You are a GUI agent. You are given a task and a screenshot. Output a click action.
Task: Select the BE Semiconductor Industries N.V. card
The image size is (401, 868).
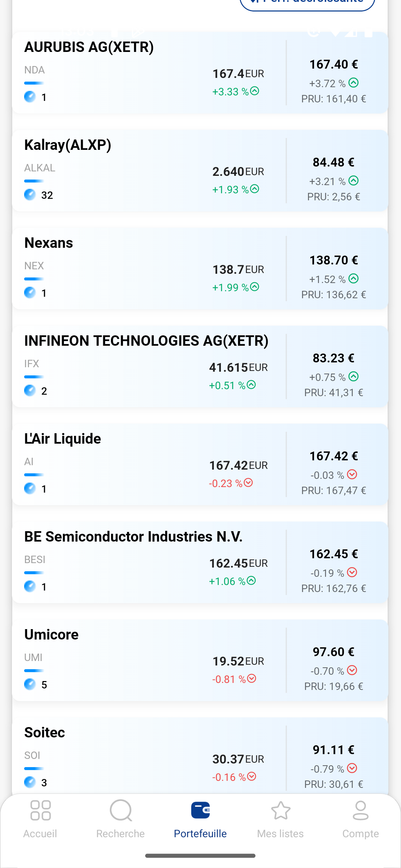tap(133, 537)
